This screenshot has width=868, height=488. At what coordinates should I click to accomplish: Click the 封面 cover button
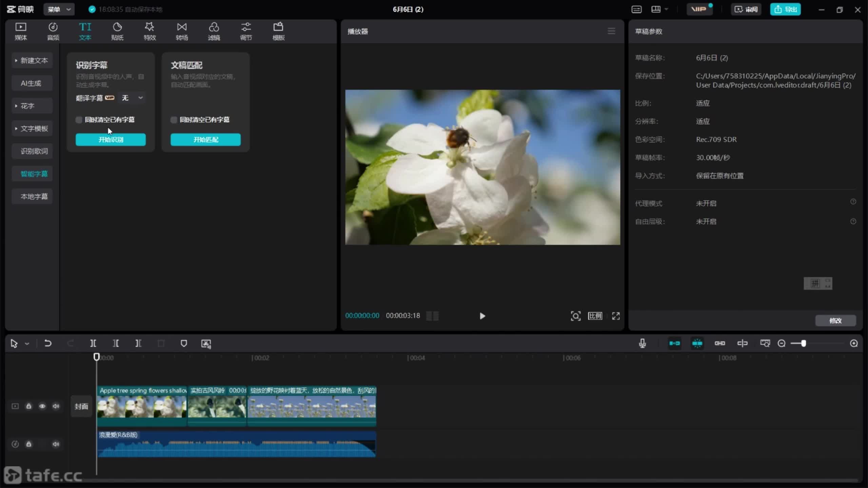tap(81, 406)
